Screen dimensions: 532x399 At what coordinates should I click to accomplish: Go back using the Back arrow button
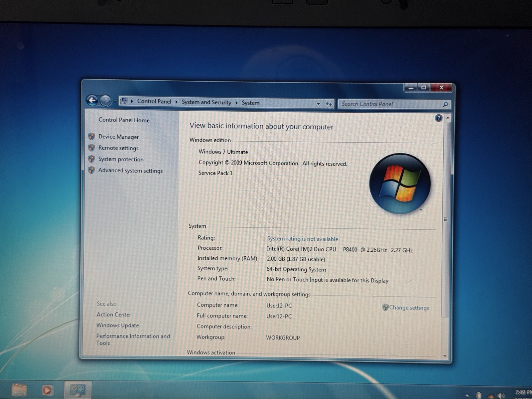(x=92, y=100)
